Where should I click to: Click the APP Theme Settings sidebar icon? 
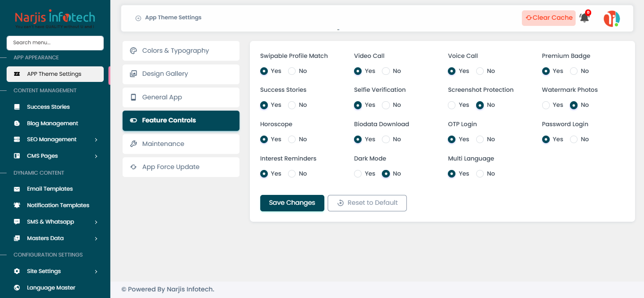tap(17, 74)
